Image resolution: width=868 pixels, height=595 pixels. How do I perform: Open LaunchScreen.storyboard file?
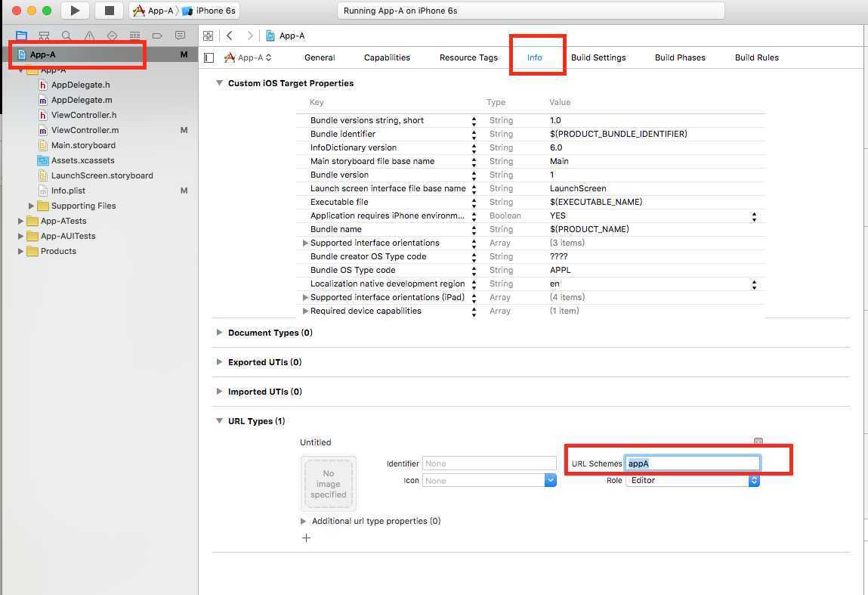[x=102, y=175]
